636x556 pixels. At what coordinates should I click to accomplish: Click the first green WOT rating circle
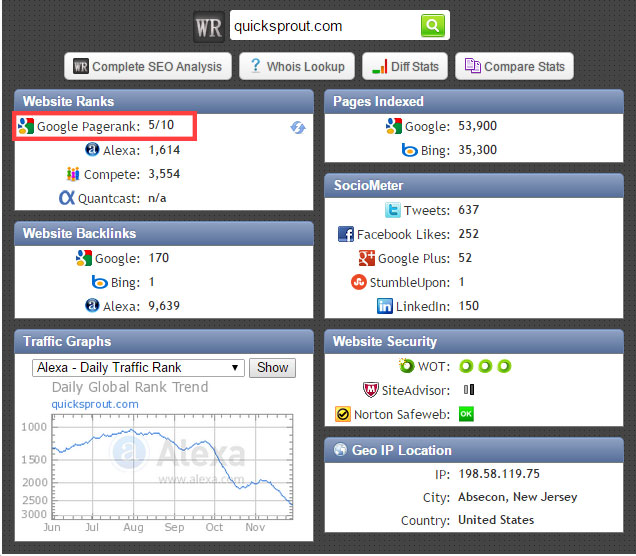pos(466,366)
